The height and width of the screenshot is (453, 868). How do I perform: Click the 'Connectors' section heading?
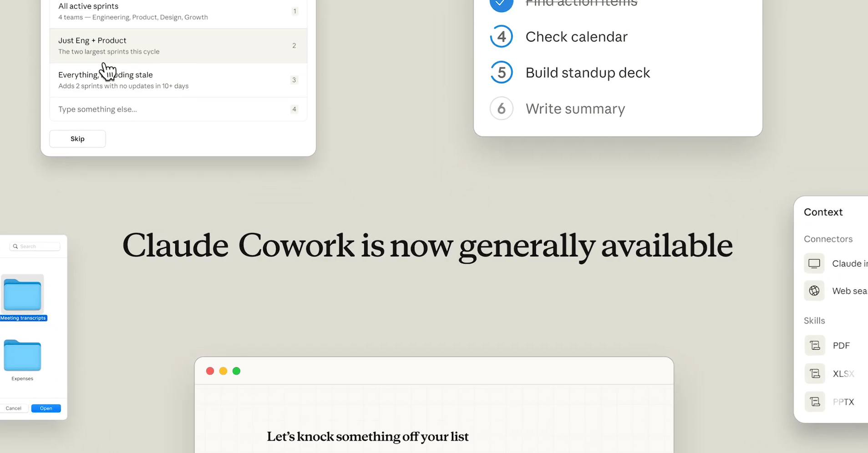pyautogui.click(x=828, y=239)
